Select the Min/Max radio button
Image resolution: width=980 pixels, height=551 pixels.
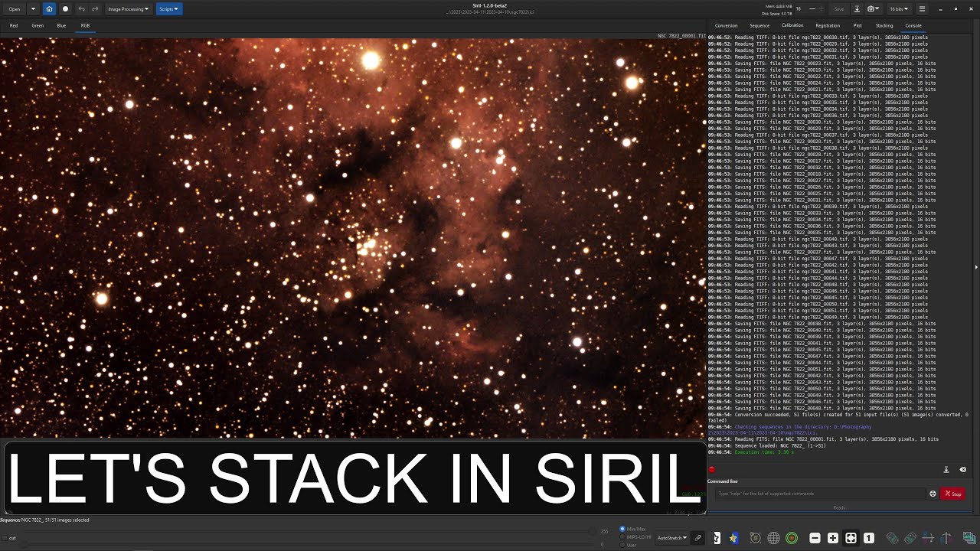click(622, 529)
